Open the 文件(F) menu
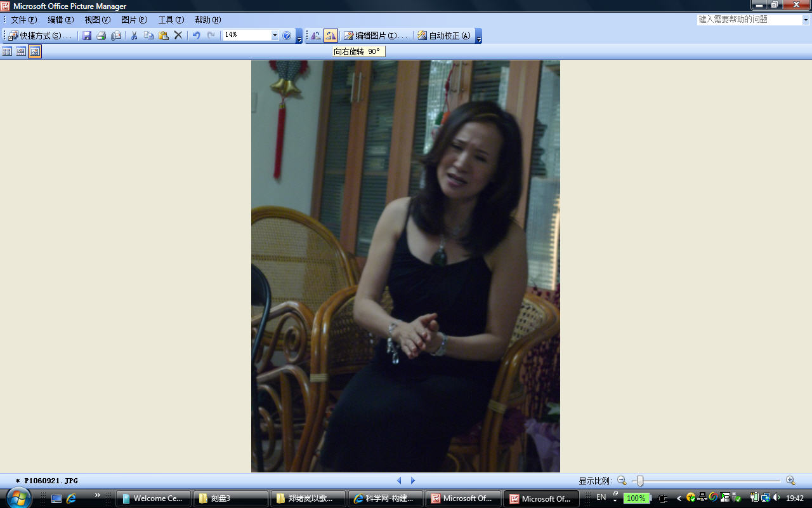812x508 pixels. [23, 20]
